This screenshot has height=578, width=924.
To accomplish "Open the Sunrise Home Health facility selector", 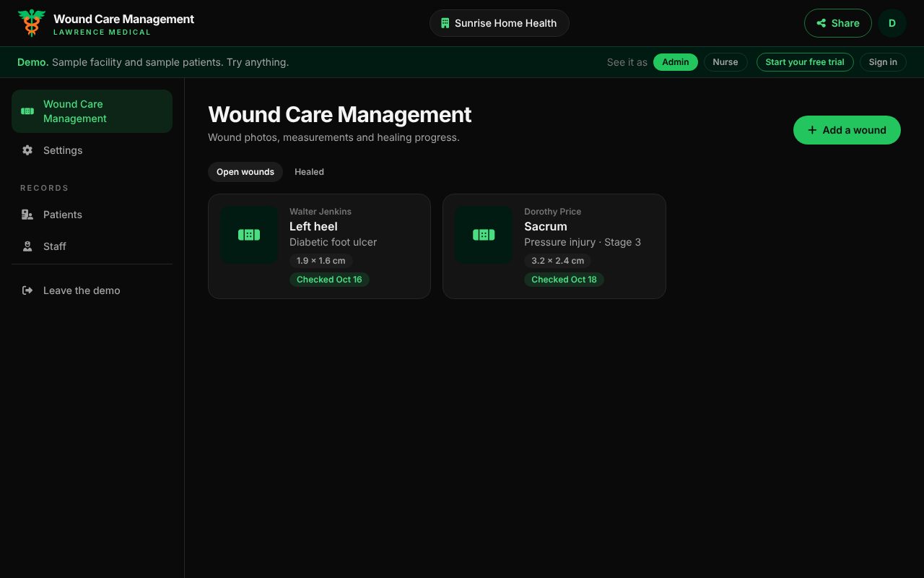I will point(500,23).
